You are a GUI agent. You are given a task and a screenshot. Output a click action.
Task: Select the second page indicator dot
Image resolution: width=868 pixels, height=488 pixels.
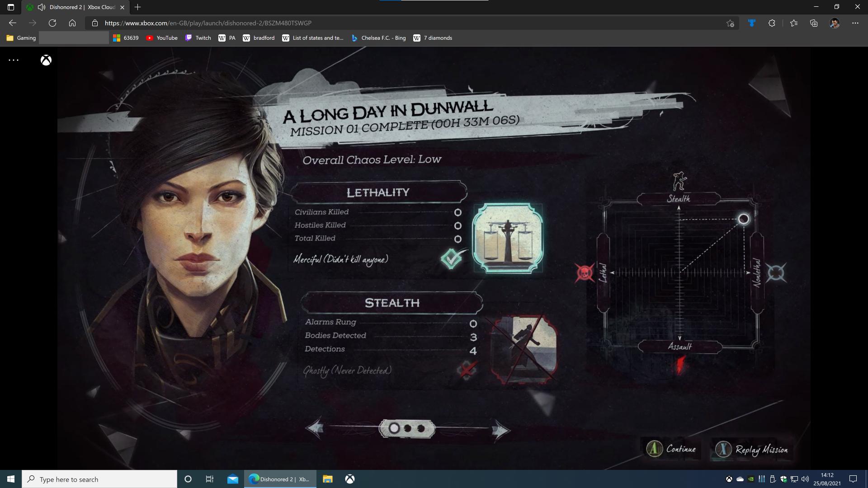coord(407,428)
